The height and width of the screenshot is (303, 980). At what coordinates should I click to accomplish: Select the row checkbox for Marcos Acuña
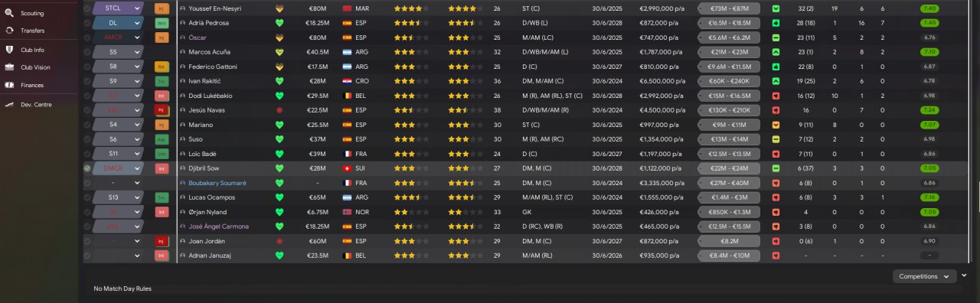(87, 52)
